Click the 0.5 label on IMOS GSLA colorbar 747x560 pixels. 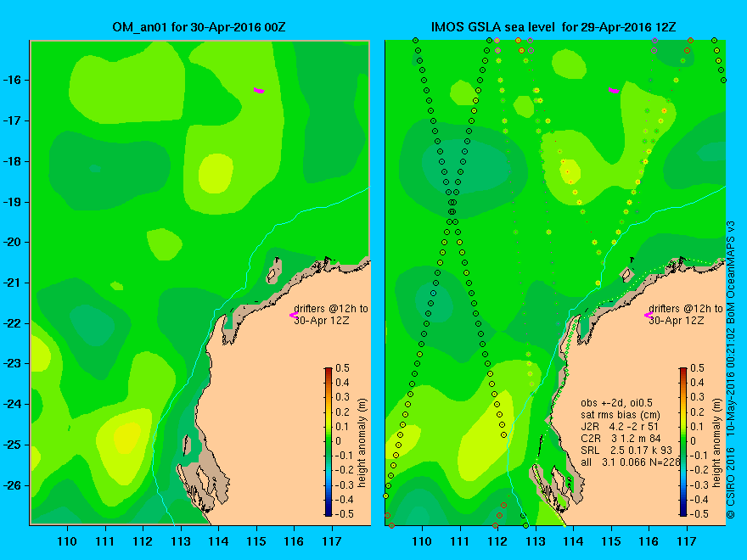[x=698, y=368]
